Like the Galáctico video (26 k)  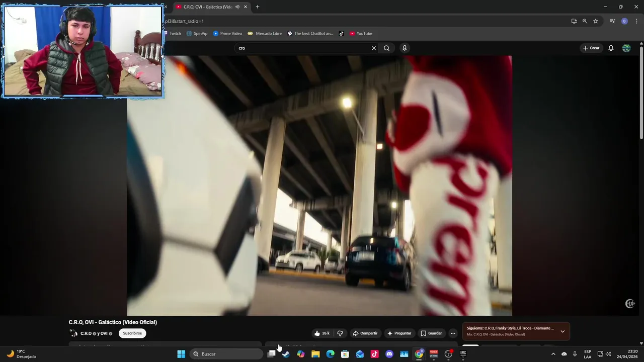(322, 333)
